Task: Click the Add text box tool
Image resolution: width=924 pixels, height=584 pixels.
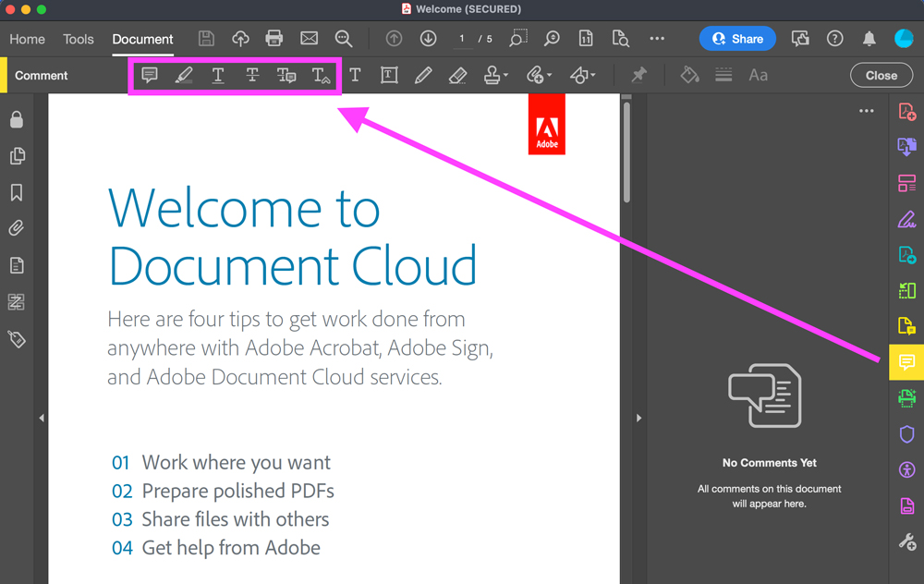Action: coord(389,76)
